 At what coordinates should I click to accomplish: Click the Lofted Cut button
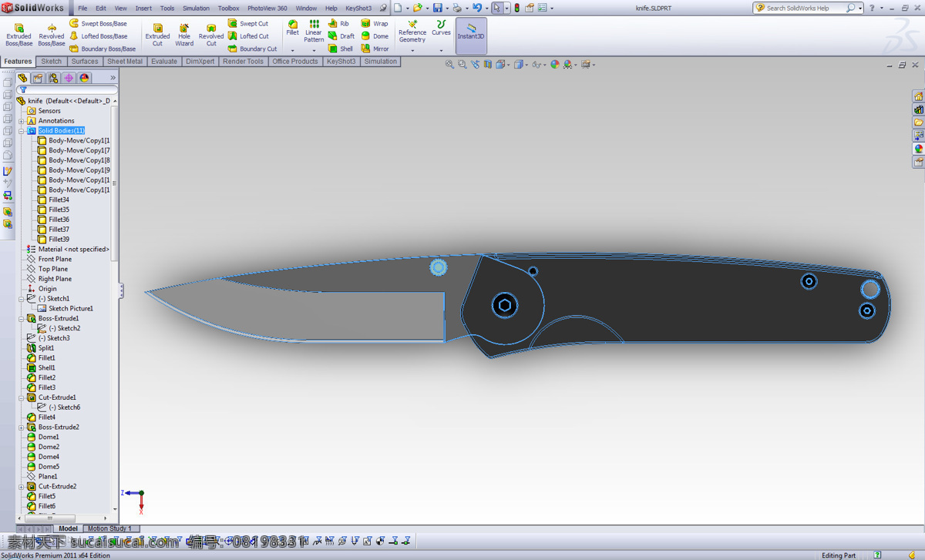pyautogui.click(x=248, y=36)
